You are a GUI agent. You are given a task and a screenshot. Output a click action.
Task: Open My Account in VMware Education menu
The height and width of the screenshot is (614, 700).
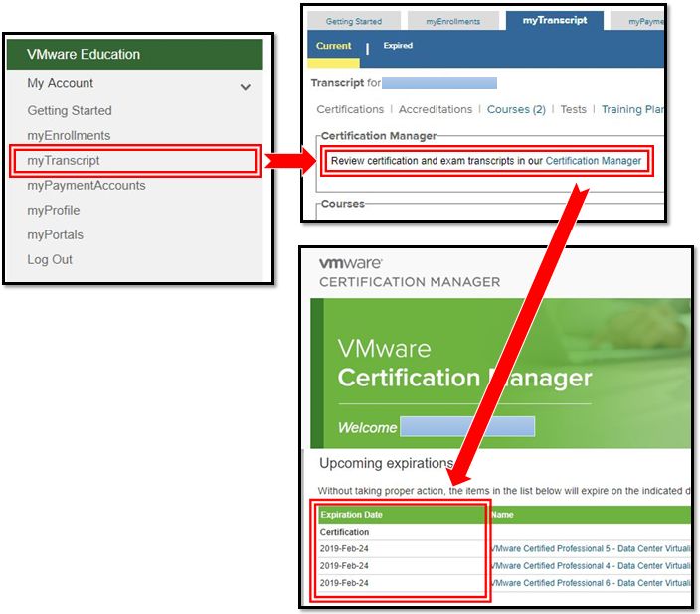click(x=61, y=83)
